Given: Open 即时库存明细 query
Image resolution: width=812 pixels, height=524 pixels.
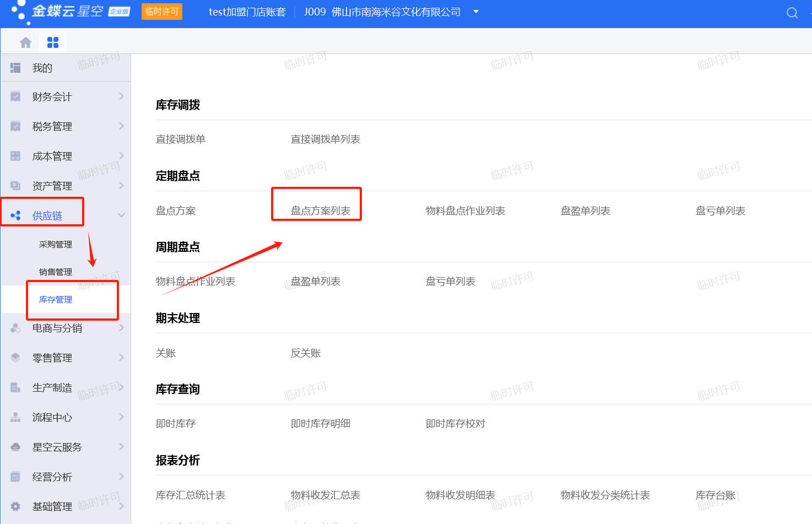Looking at the screenshot, I should pos(321,423).
